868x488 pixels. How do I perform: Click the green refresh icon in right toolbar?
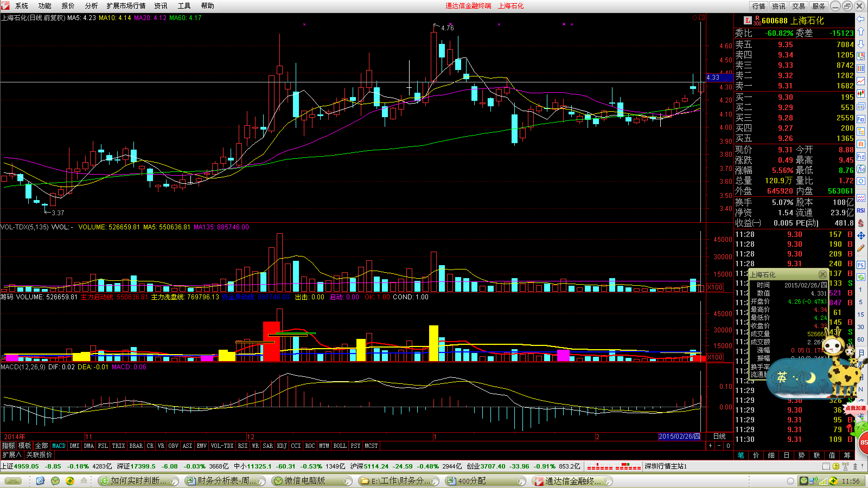pos(861,277)
